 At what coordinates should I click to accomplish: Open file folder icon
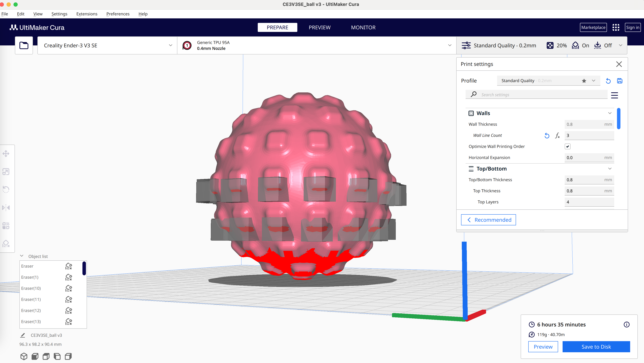pyautogui.click(x=24, y=45)
